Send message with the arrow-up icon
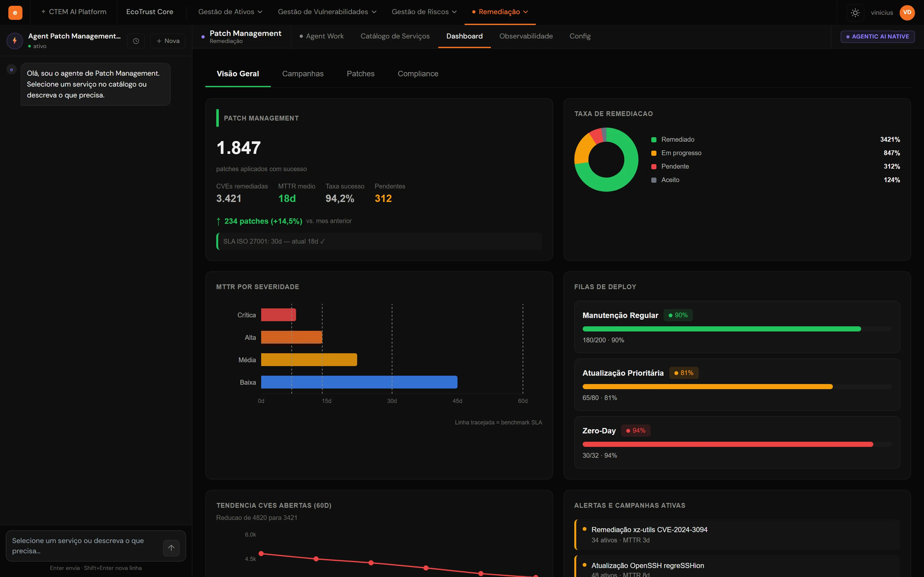Image resolution: width=924 pixels, height=577 pixels. [171, 548]
